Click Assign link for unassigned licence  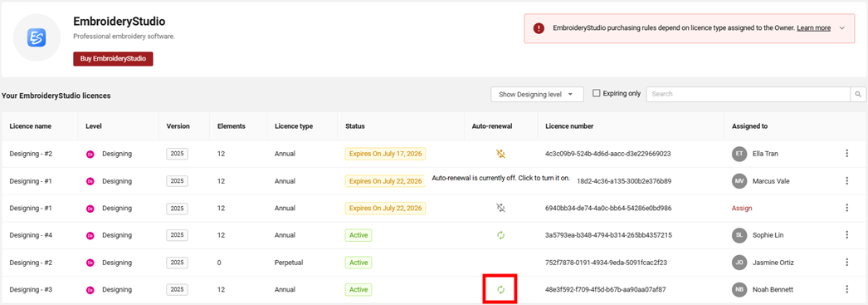point(742,208)
